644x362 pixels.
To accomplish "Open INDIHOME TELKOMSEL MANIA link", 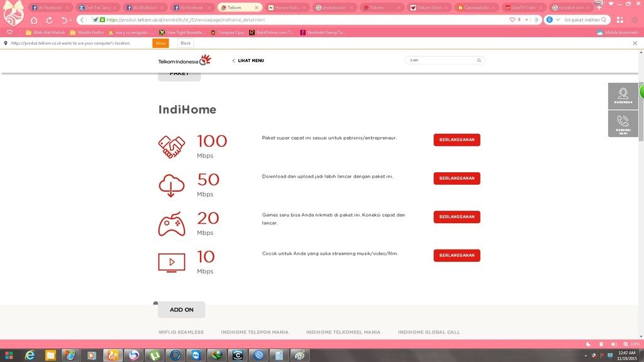I will click(x=343, y=332).
